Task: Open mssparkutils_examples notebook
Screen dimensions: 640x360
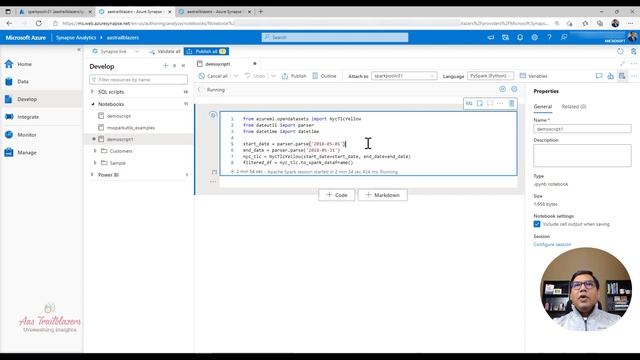Action: pyautogui.click(x=131, y=128)
